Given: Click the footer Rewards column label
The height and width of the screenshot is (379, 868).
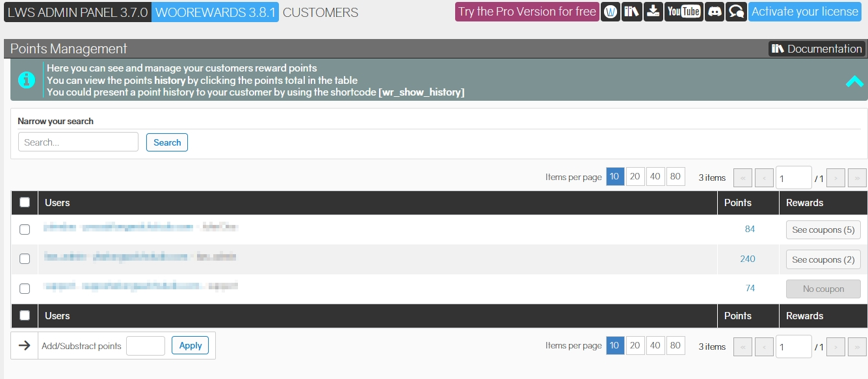Looking at the screenshot, I should coord(805,316).
